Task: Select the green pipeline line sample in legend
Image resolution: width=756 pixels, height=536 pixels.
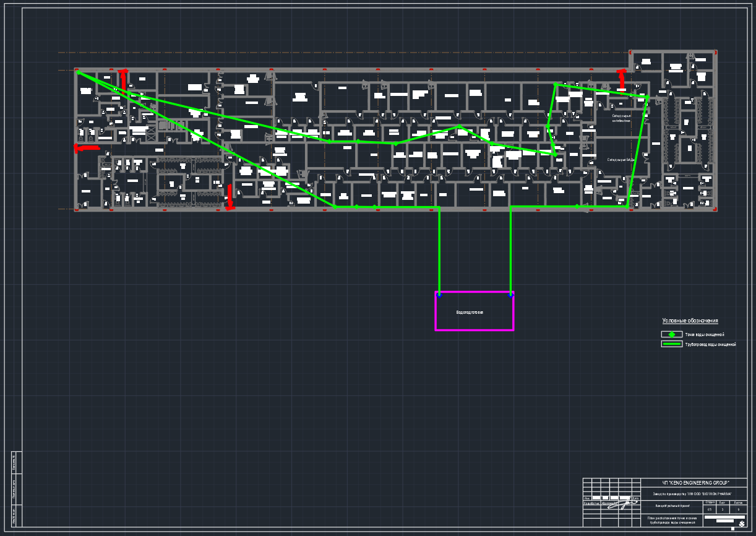Action: point(671,344)
